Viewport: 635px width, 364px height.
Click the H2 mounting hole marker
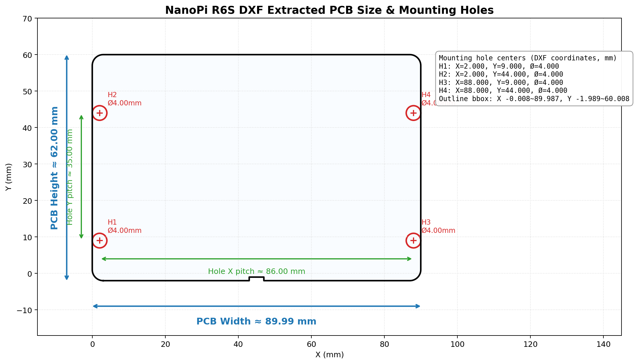pos(99,113)
